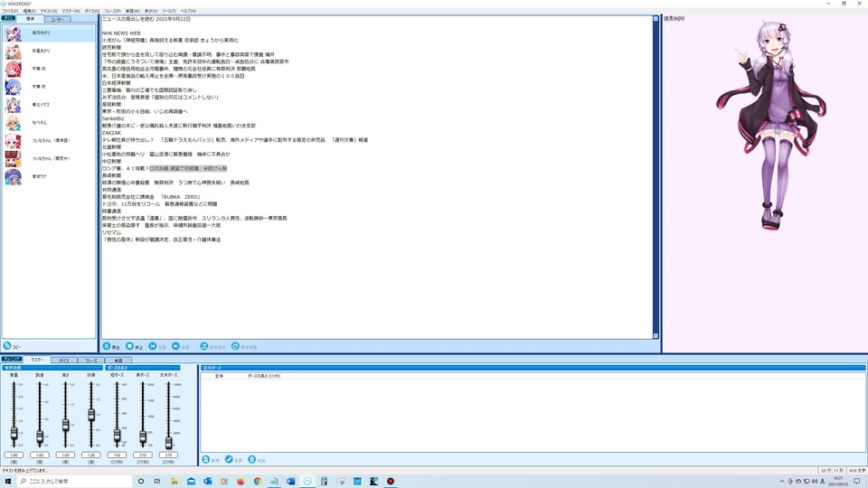Select Tsuina-chan Kansai dialect avatar

pyautogui.click(x=13, y=159)
